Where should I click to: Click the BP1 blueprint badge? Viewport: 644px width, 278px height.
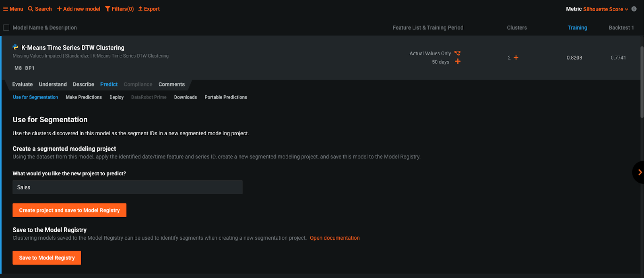[x=30, y=68]
